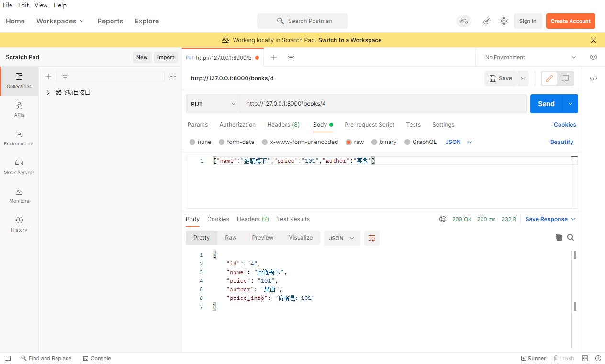Open the environment quick look eye icon
The width and height of the screenshot is (605, 364).
(594, 57)
